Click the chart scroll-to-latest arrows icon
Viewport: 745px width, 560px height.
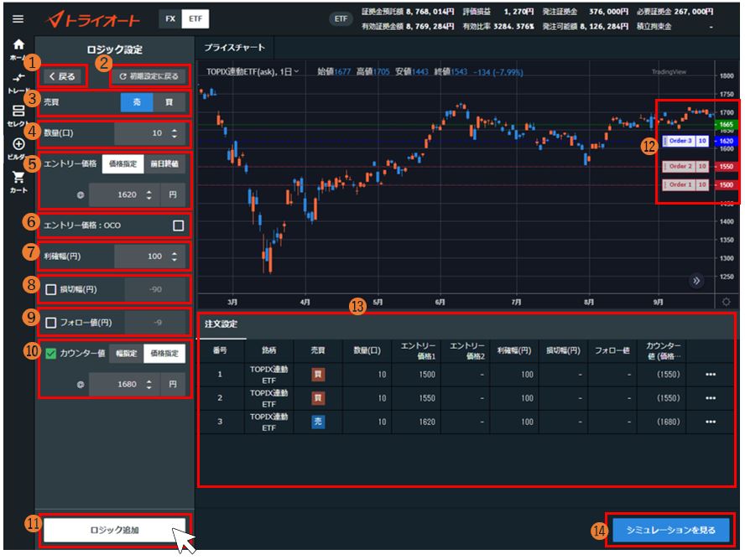696,281
